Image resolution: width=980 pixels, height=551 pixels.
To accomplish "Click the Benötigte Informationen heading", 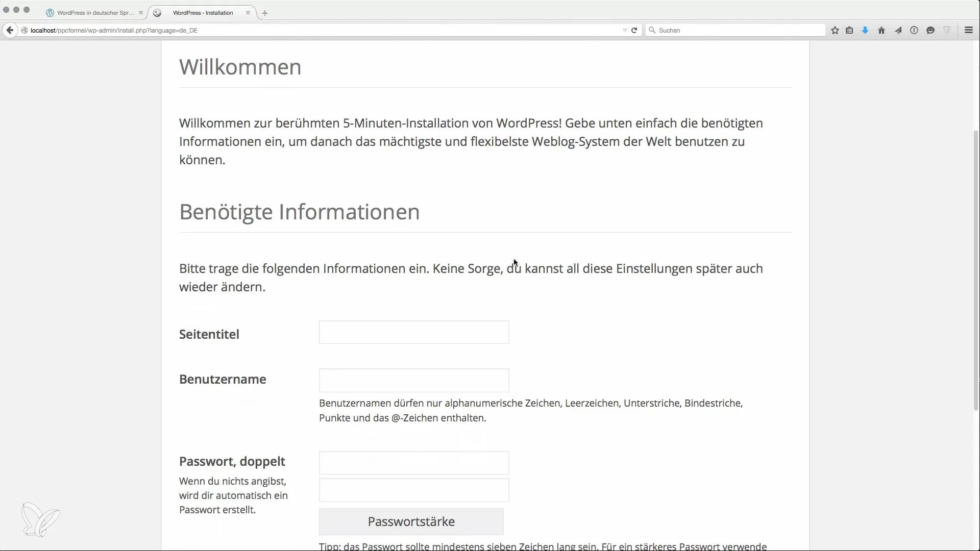I will click(x=299, y=212).
